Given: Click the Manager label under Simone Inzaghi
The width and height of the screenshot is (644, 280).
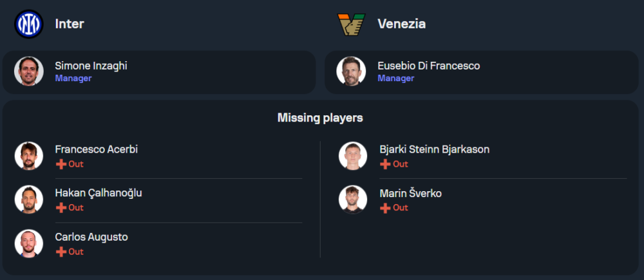Looking at the screenshot, I should tap(73, 79).
